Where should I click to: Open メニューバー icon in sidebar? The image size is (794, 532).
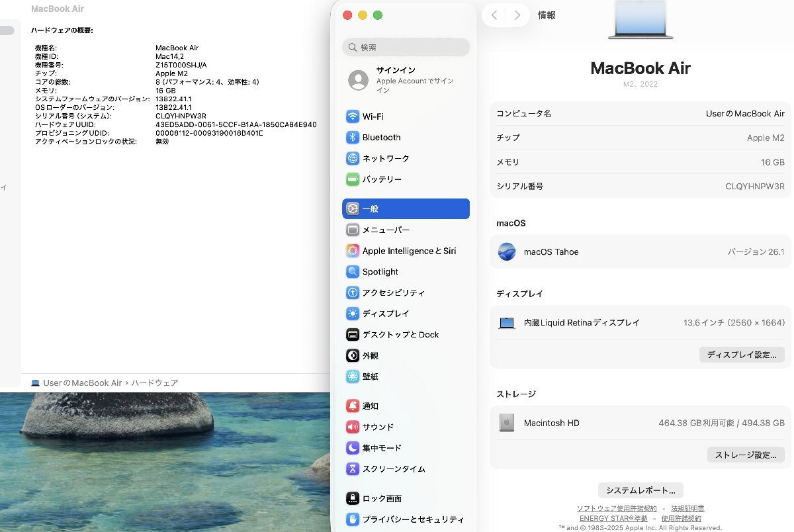coord(353,230)
